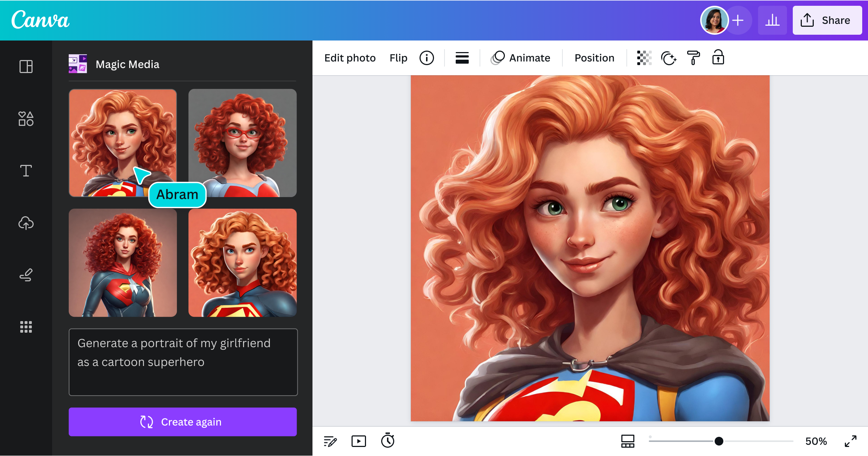The image size is (868, 456).
Task: Open the Draw tool in the sidebar
Action: 26,275
